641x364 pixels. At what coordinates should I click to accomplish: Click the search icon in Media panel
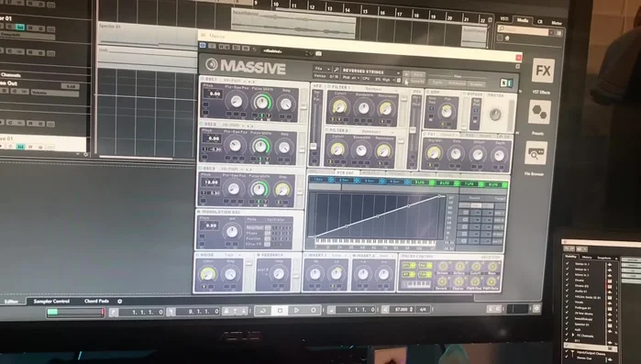502,29
